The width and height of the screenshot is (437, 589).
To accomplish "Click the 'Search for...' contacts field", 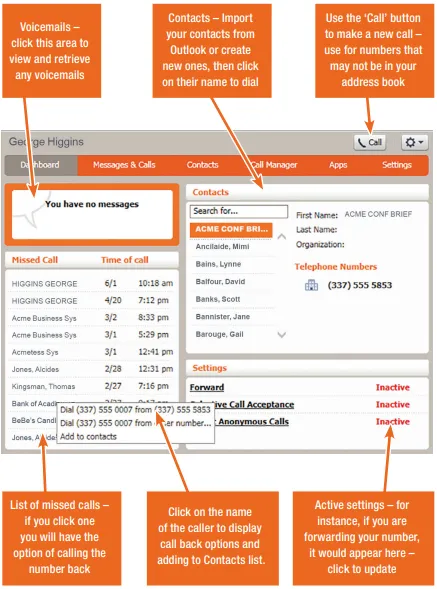I will coord(239,211).
